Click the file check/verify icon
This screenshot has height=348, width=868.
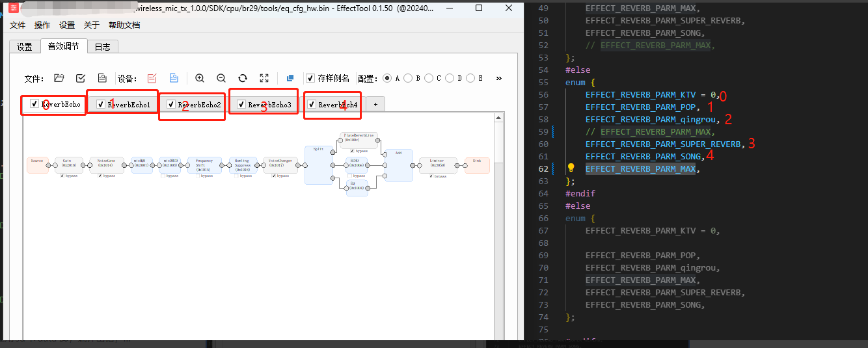(x=81, y=78)
